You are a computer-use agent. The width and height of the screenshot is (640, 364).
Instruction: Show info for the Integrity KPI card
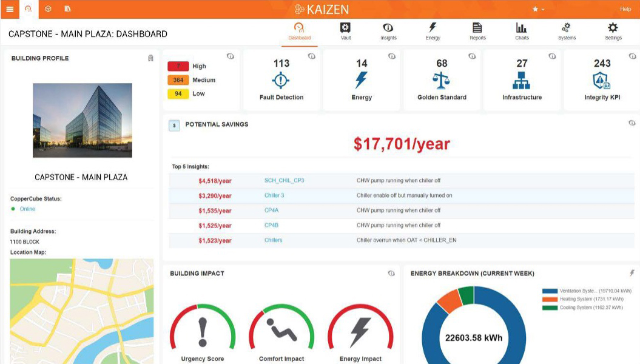[x=632, y=56]
